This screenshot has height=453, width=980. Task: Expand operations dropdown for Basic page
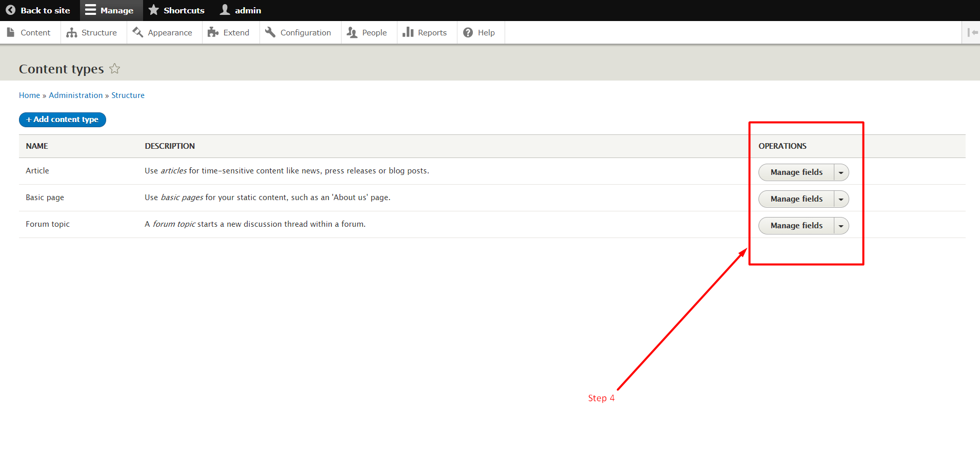(x=841, y=199)
